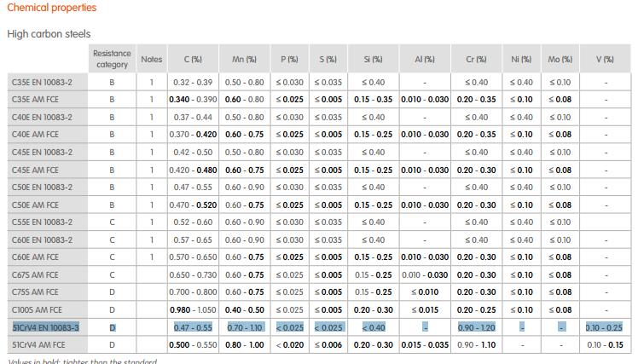Select the 'C50E EN 10083-2' row label
The image size is (638, 364).
[x=42, y=187]
